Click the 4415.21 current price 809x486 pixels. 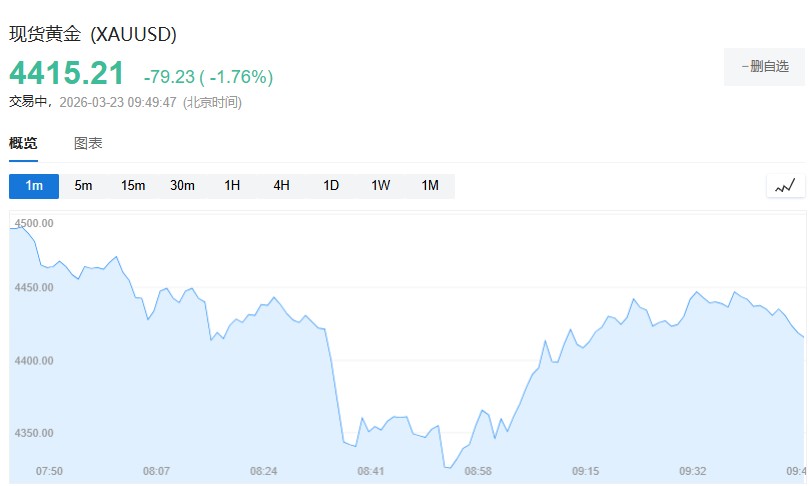[x=67, y=73]
